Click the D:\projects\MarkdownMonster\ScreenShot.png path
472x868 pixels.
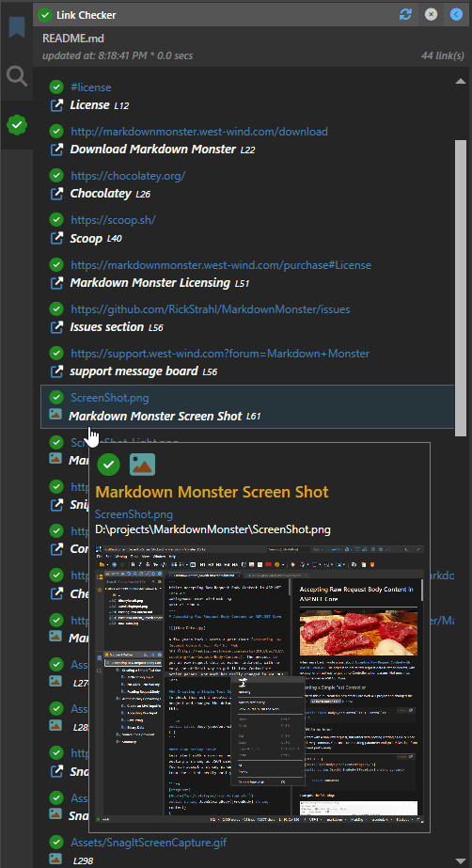[213, 529]
